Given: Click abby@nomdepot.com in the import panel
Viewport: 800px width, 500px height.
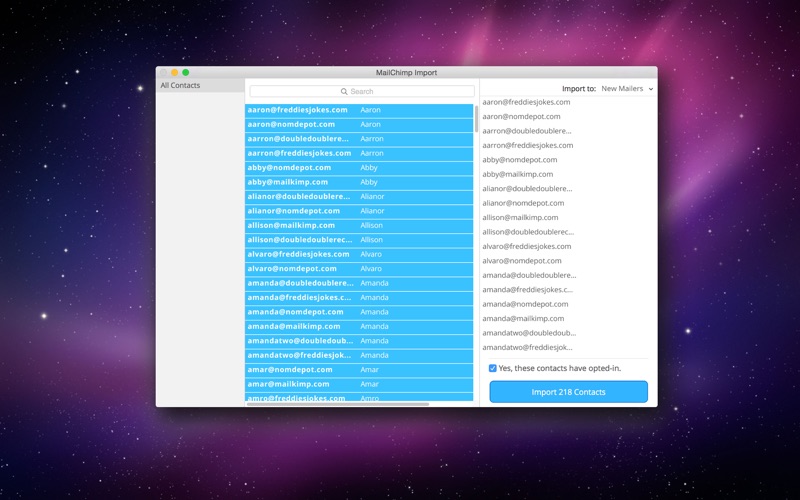Looking at the screenshot, I should (520, 160).
